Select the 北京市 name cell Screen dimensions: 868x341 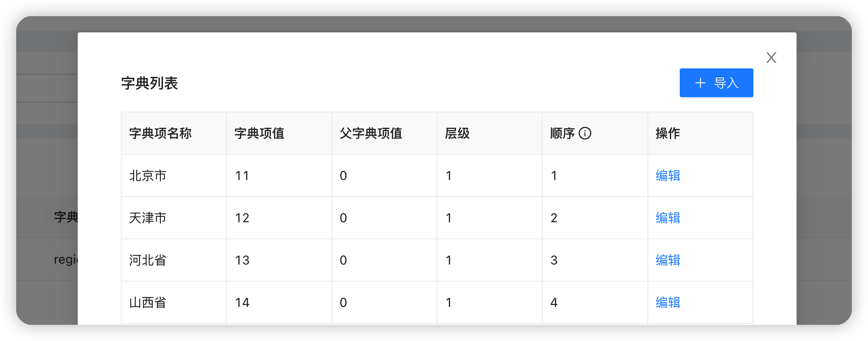[x=174, y=175]
